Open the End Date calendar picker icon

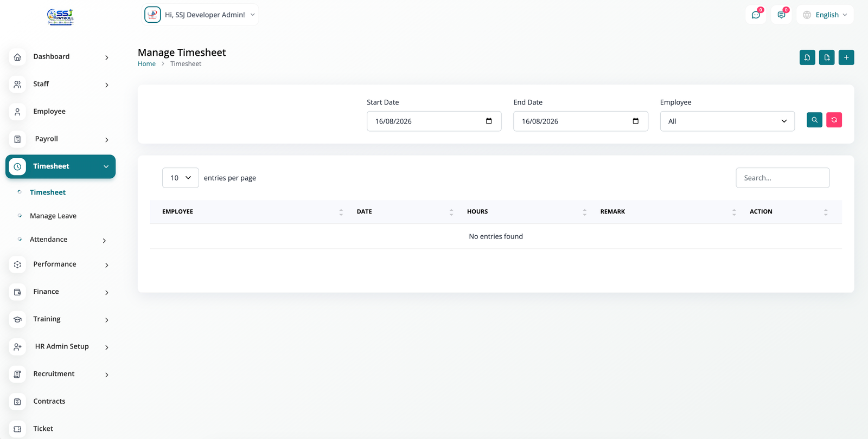click(635, 121)
